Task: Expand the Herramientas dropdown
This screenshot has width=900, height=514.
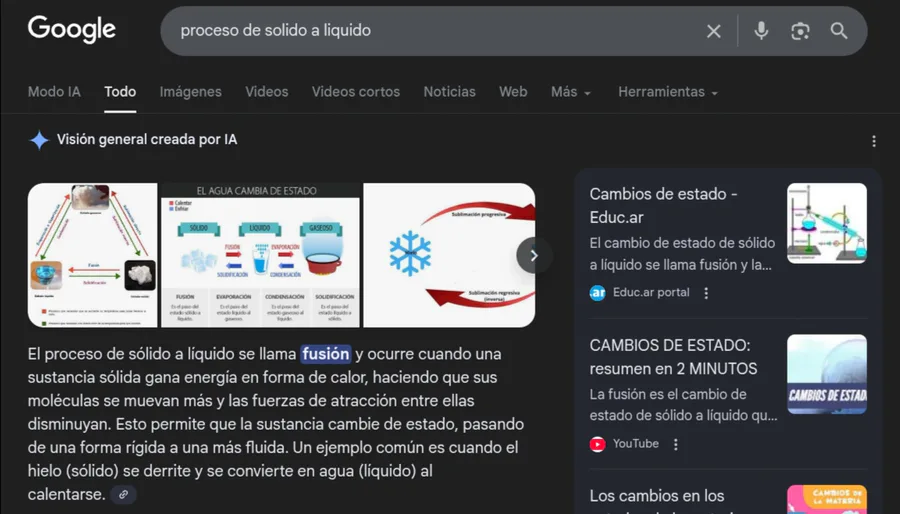Action: tap(668, 92)
